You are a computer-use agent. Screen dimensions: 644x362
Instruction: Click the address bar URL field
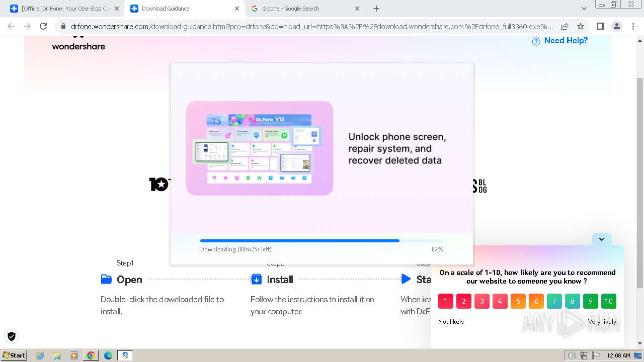pyautogui.click(x=312, y=26)
